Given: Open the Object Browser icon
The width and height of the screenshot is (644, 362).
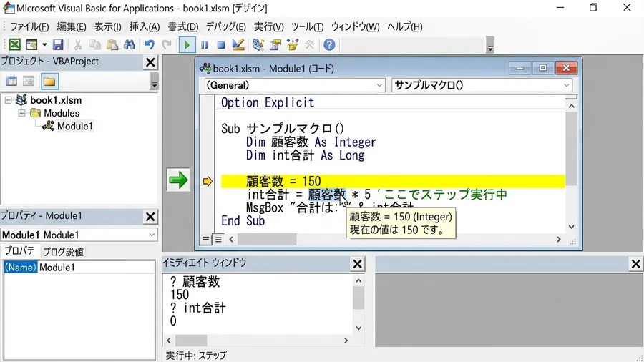Looking at the screenshot, I should [293, 44].
